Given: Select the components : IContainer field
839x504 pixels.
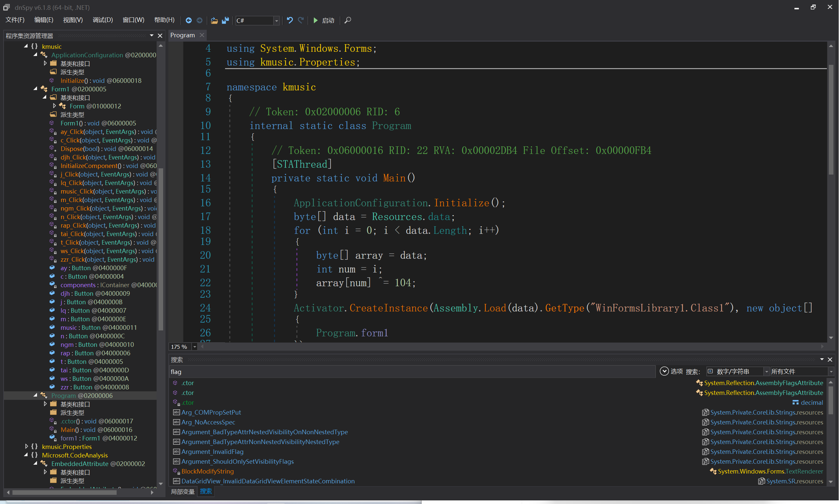Looking at the screenshot, I should coord(108,285).
